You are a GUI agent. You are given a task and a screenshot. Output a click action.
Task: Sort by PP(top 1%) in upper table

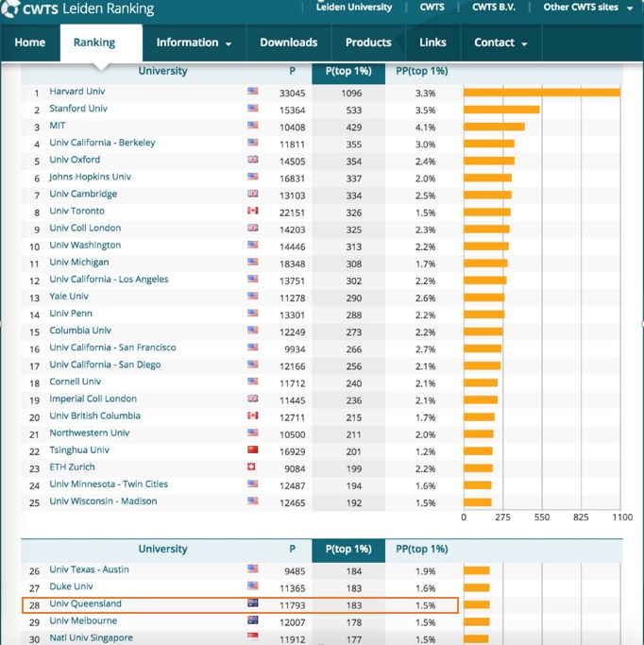click(x=421, y=71)
